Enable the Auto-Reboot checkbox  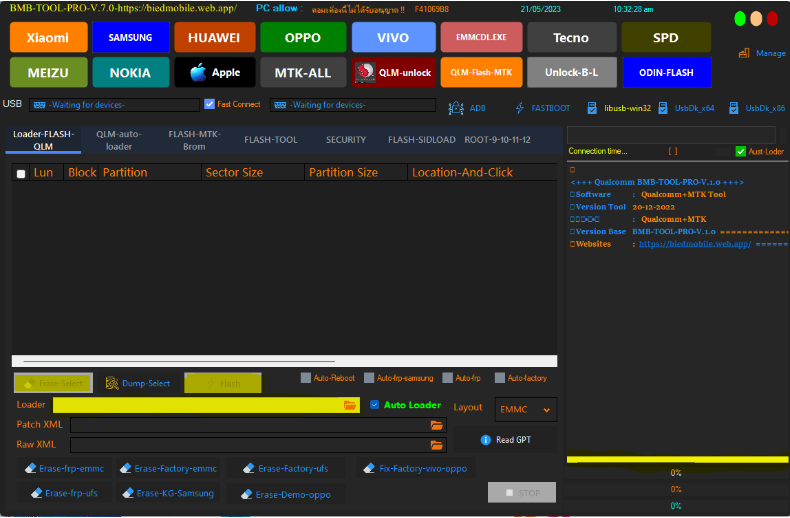(x=305, y=377)
